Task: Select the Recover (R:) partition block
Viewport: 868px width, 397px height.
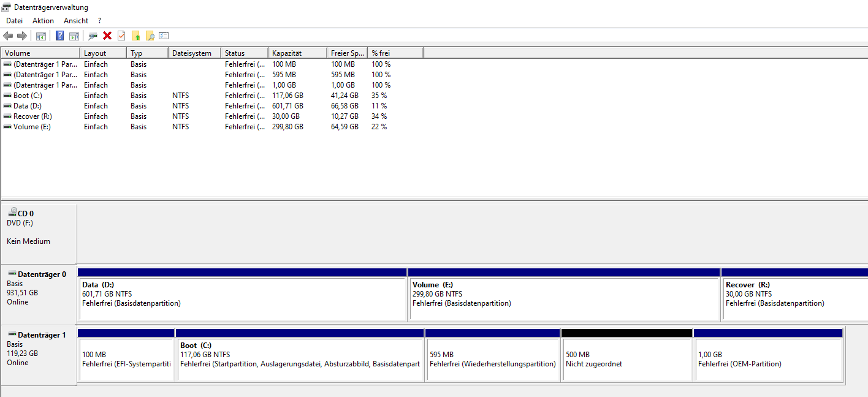Action: point(795,294)
